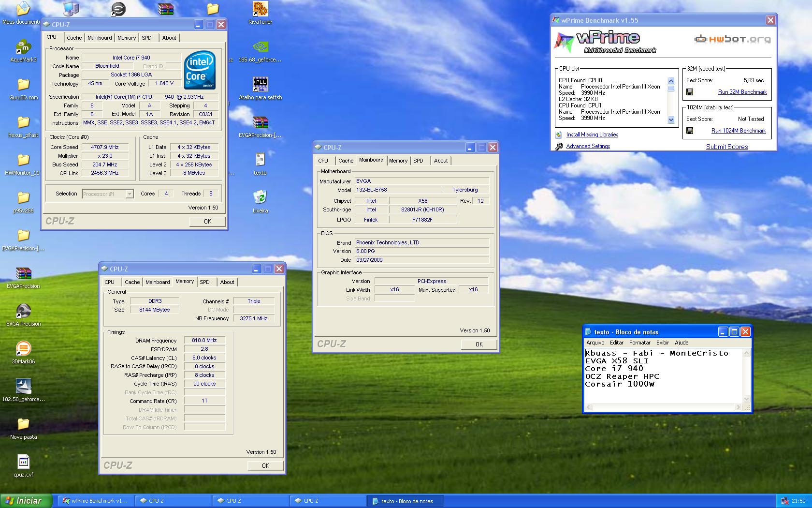Click OK in the Memory CPU-Z window
This screenshot has height=508, width=812.
(x=265, y=465)
